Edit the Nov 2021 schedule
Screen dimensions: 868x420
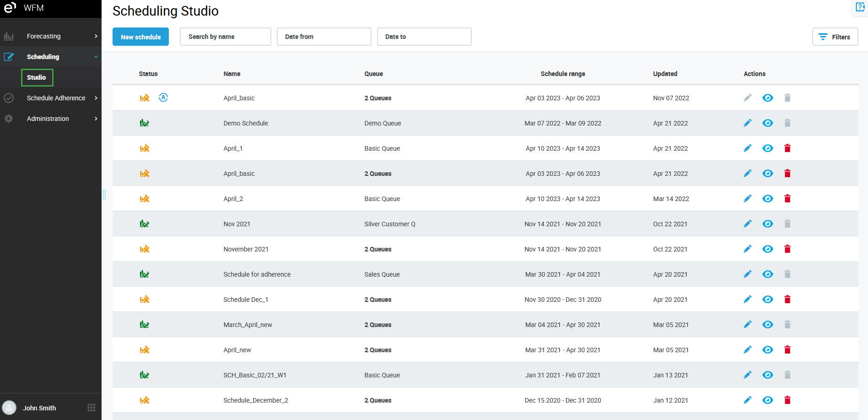point(747,224)
